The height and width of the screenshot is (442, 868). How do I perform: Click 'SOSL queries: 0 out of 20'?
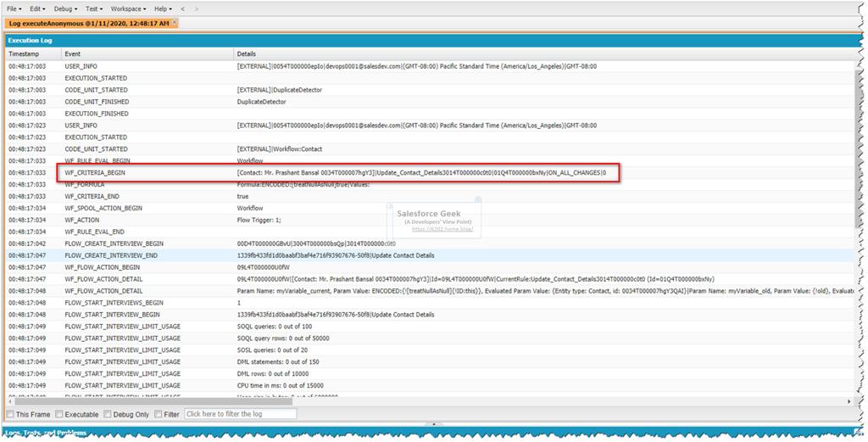coord(272,350)
